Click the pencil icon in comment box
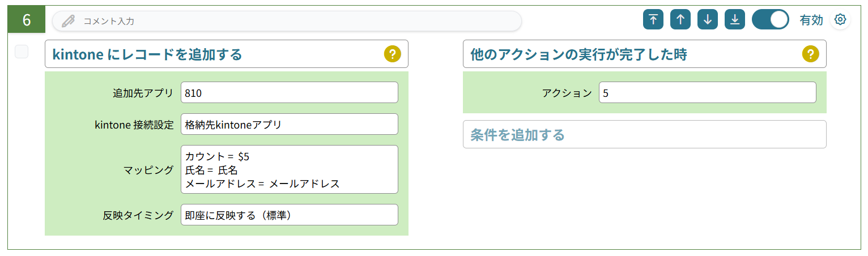Screen dimensions: 868x256 tap(69, 21)
